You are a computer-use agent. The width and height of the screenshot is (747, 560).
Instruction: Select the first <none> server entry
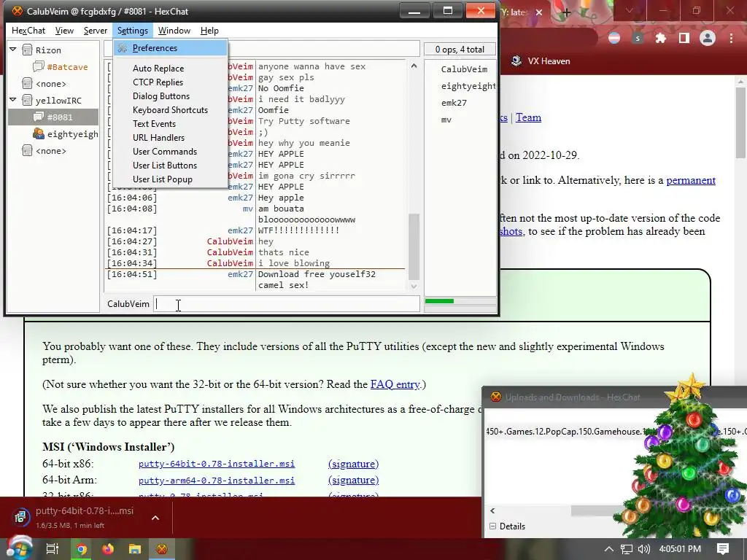[x=50, y=84]
